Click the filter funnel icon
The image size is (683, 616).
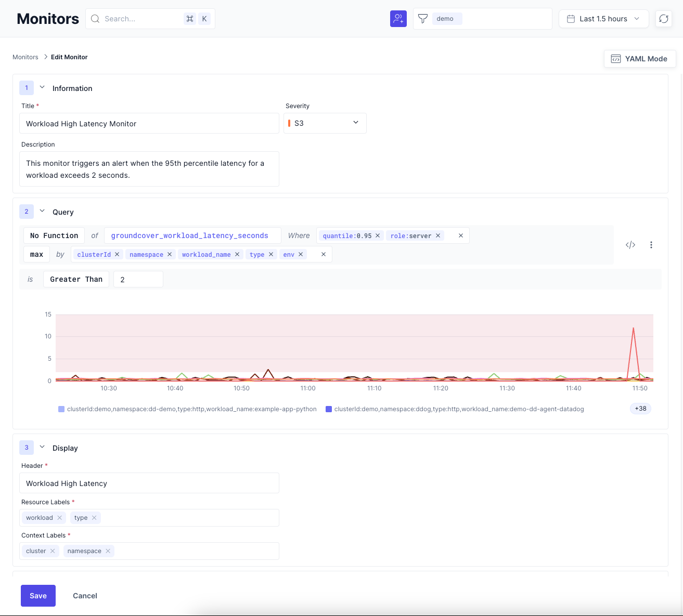[x=423, y=19]
